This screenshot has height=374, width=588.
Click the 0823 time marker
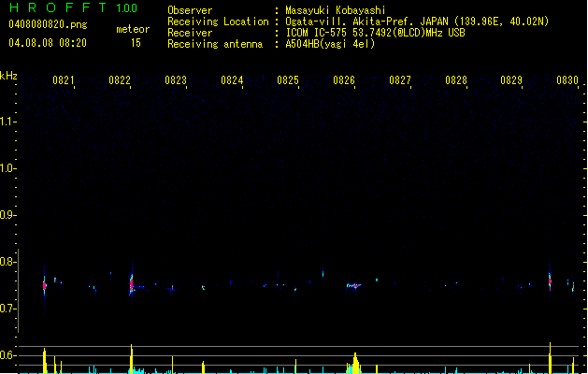pyautogui.click(x=176, y=80)
